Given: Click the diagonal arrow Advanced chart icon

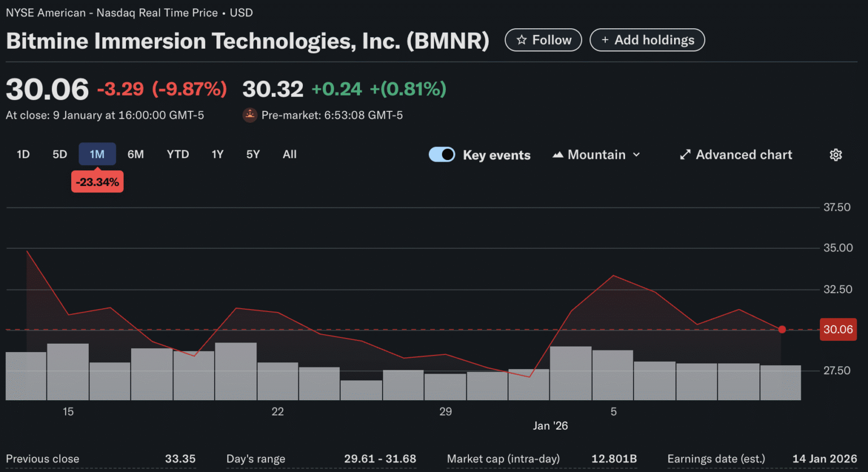Looking at the screenshot, I should click(684, 154).
